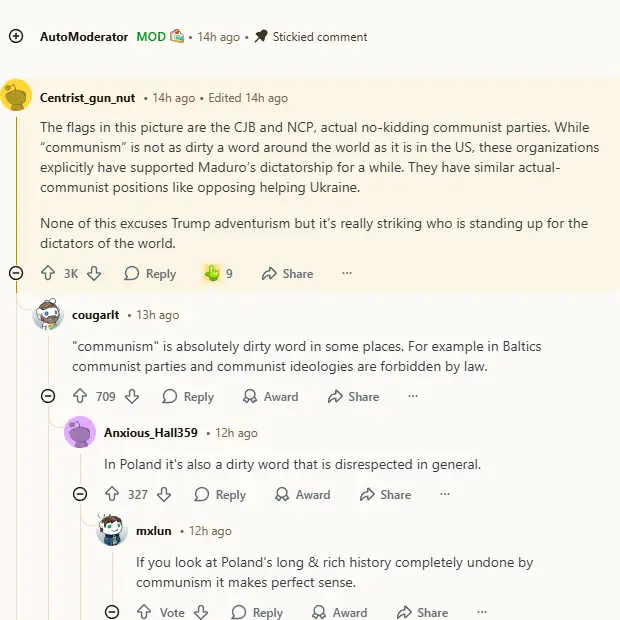Collapse Centrist_gun_nut's comment thread
The height and width of the screenshot is (620, 620).
[16, 273]
